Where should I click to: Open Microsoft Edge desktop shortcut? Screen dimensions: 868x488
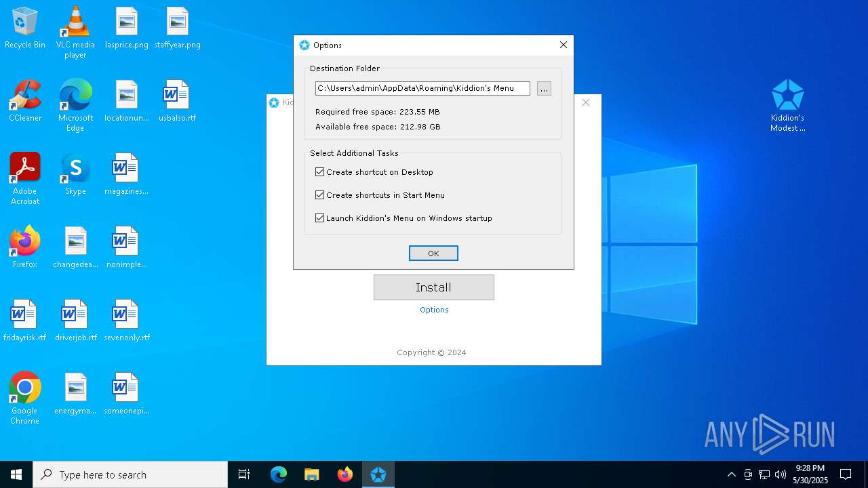(x=75, y=106)
